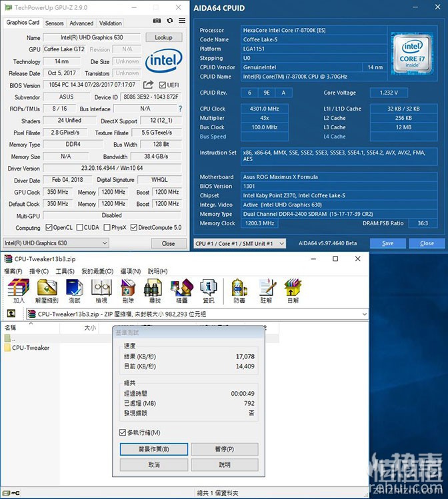
Task: Click the WinRAR Delete (刪除) icon
Action: pos(128,291)
